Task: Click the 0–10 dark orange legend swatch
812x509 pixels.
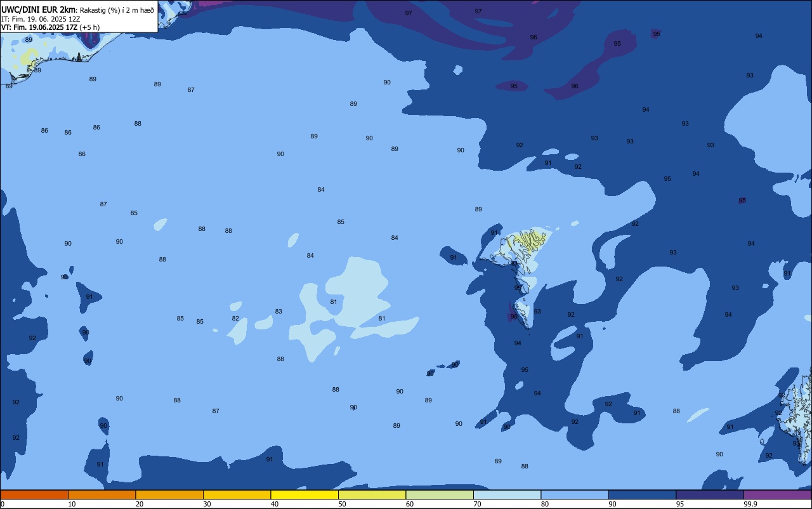Action: pos(34,494)
